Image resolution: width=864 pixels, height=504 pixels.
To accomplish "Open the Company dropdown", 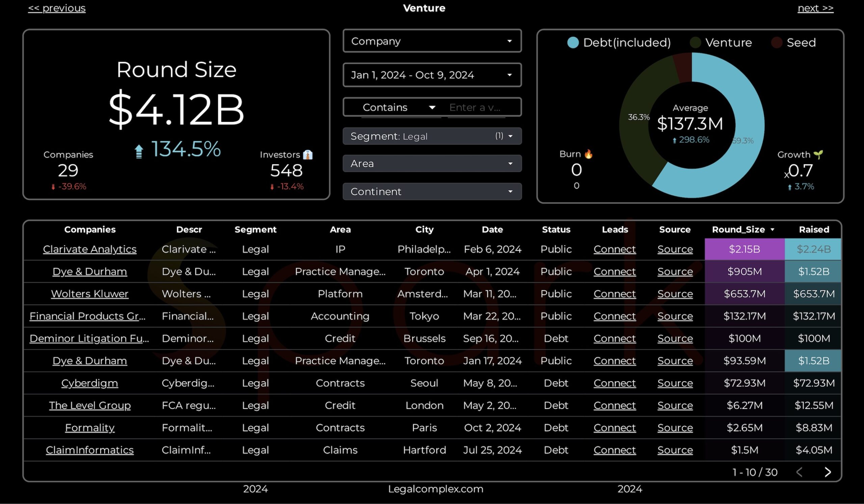I will 432,41.
